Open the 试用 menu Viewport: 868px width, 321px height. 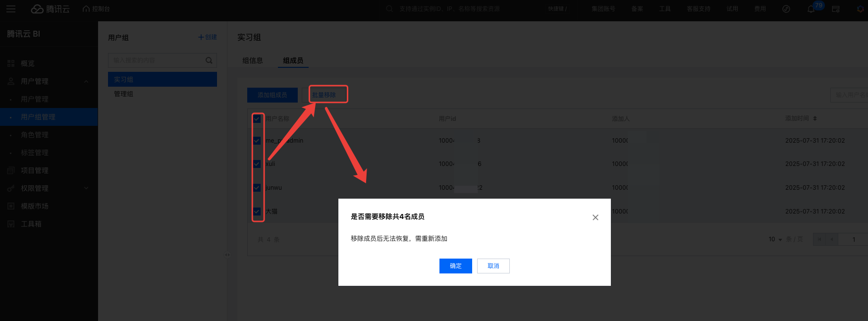pyautogui.click(x=732, y=9)
